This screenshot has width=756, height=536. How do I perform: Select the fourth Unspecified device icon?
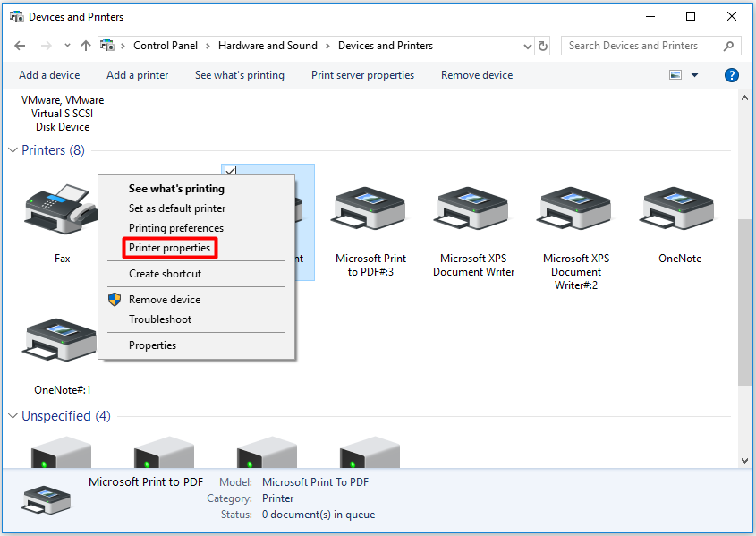(x=370, y=452)
